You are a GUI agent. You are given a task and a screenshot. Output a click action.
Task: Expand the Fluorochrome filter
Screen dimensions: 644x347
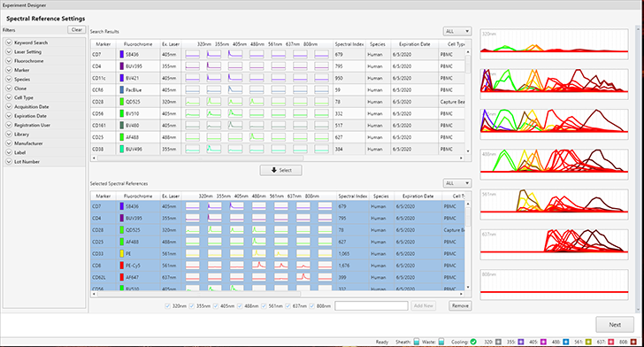click(9, 61)
